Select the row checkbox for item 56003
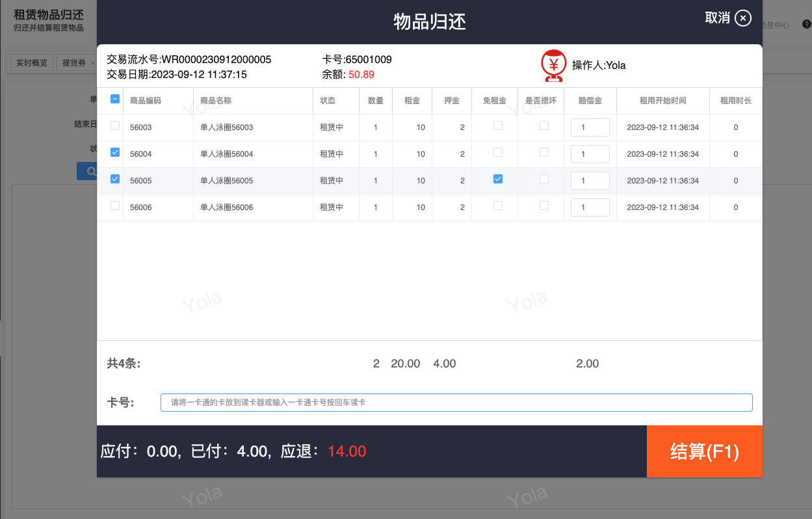 click(115, 126)
